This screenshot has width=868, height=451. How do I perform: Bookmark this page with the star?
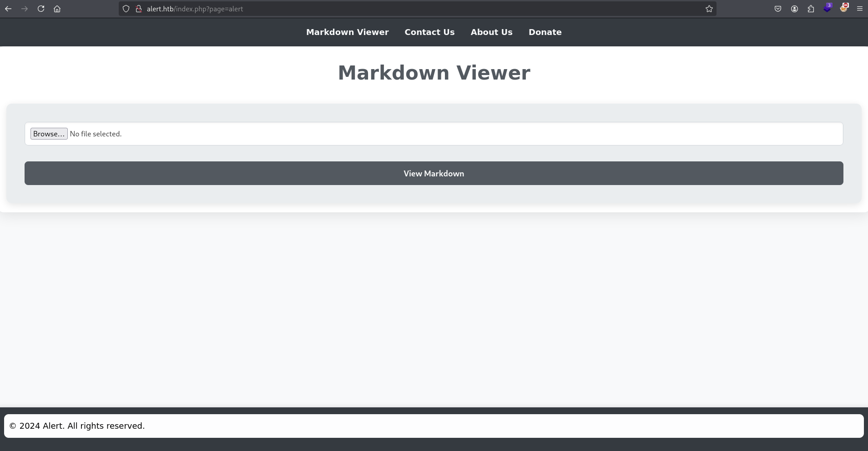[x=709, y=9]
